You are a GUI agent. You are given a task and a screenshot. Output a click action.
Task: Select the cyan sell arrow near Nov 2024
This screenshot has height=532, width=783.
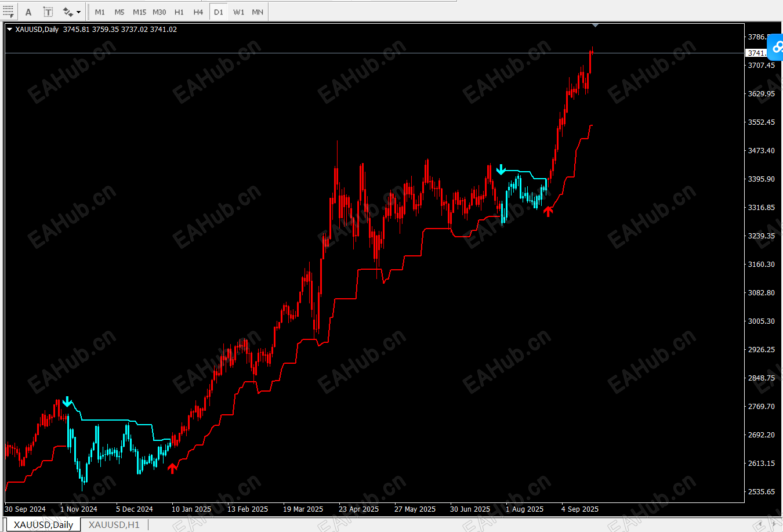[67, 401]
